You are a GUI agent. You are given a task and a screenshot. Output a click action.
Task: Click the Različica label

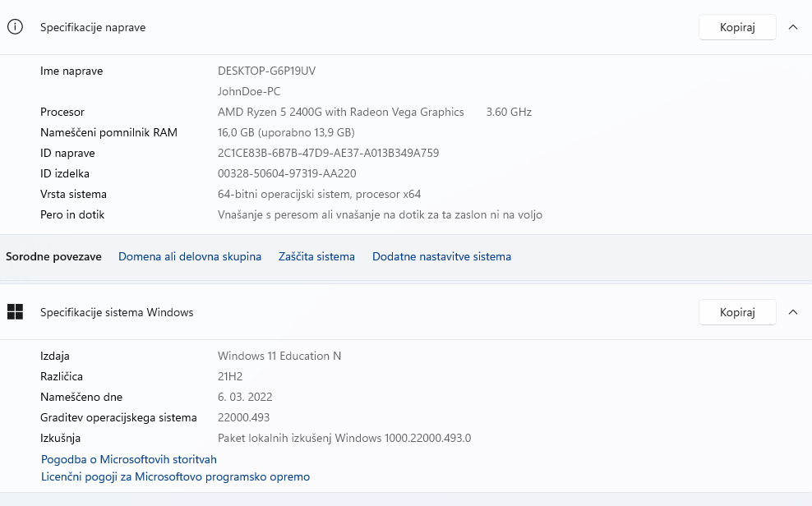click(x=61, y=377)
